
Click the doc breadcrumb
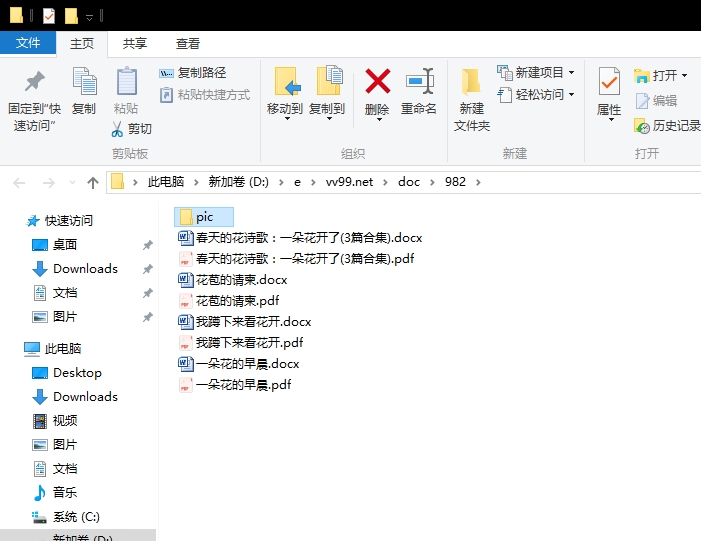tap(409, 182)
